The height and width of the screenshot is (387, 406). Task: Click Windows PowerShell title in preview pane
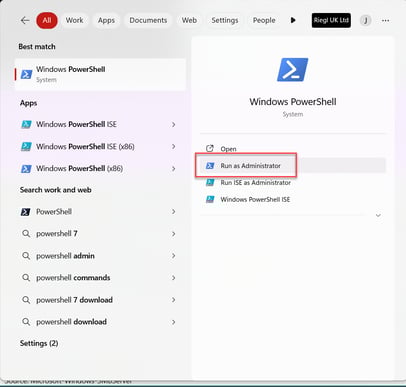(x=293, y=102)
